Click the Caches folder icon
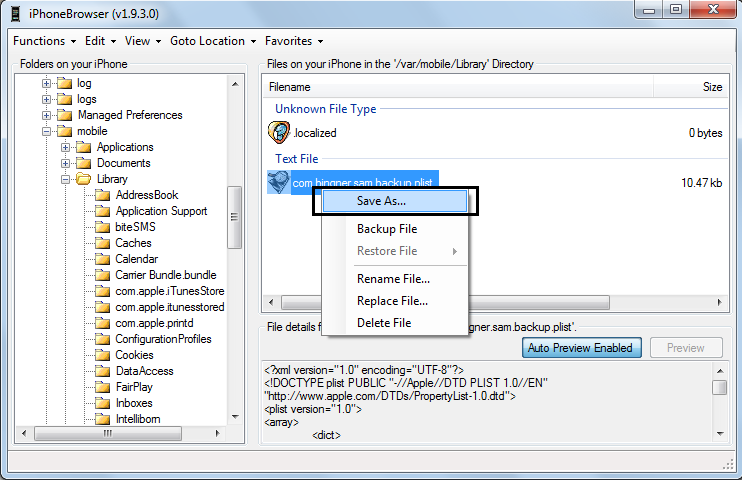 (x=102, y=244)
